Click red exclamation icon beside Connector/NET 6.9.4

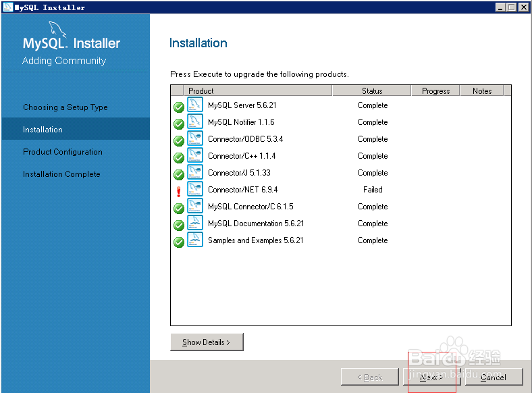179,192
